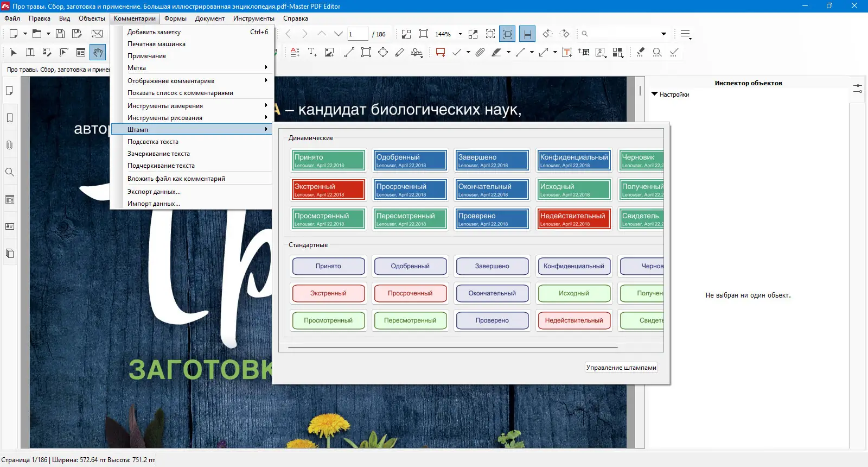Expand the highlight tool dropdown arrow
Screen dimensions: 868x467
(508, 52)
